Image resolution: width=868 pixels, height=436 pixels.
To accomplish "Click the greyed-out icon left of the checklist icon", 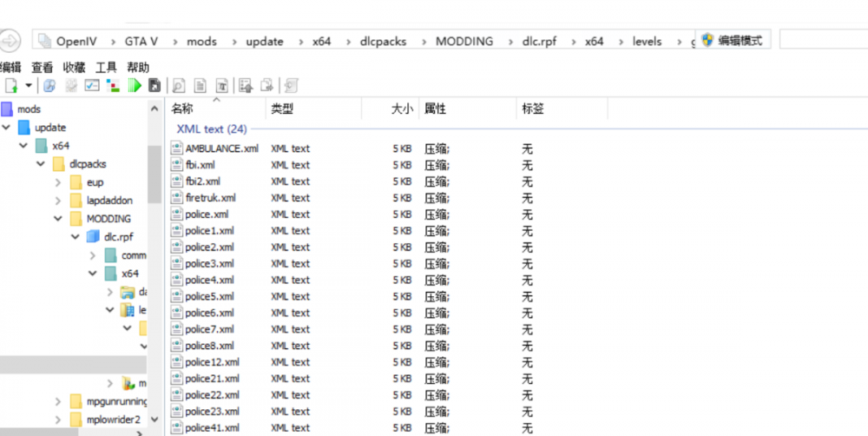I will pos(71,85).
